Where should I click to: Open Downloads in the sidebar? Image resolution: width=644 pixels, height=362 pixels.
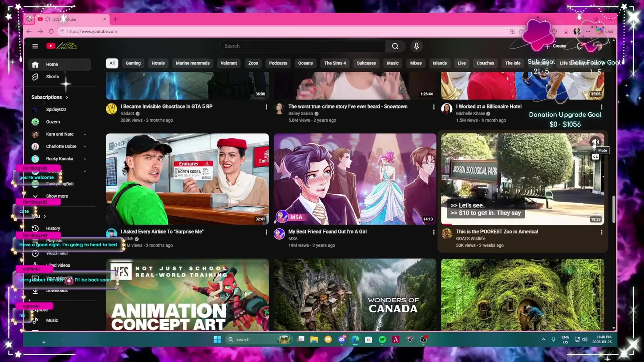pos(60,290)
